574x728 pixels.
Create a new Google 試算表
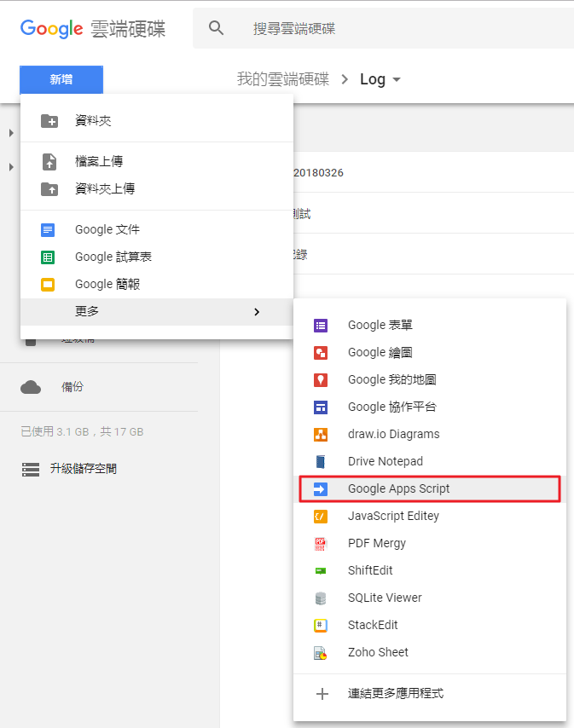[x=157, y=257]
